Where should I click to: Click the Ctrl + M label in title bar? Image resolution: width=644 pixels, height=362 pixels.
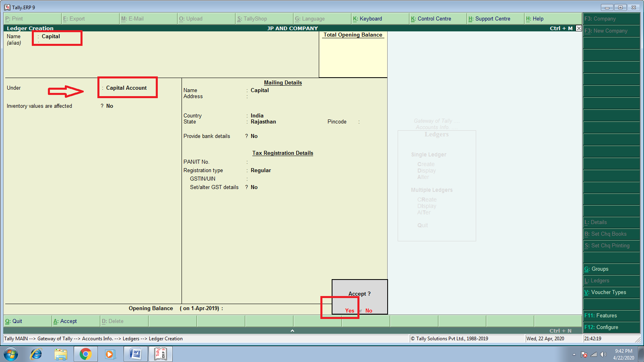click(x=561, y=28)
